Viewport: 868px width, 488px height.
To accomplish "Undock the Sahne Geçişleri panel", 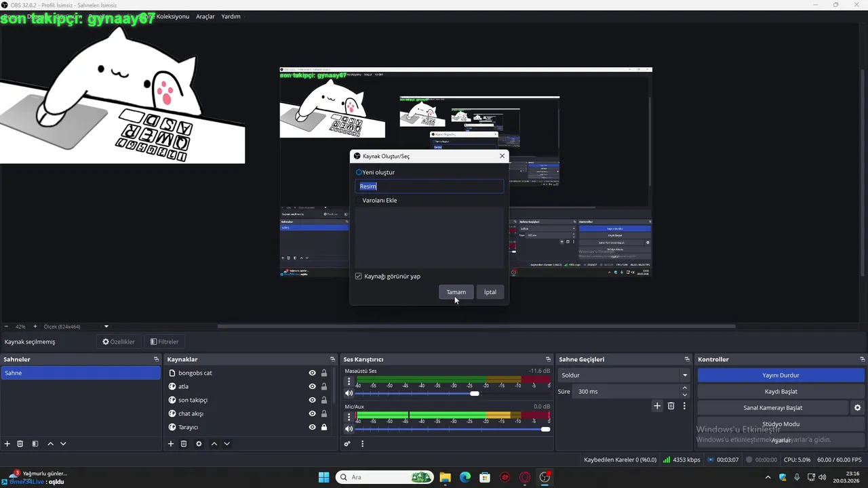I will (686, 359).
